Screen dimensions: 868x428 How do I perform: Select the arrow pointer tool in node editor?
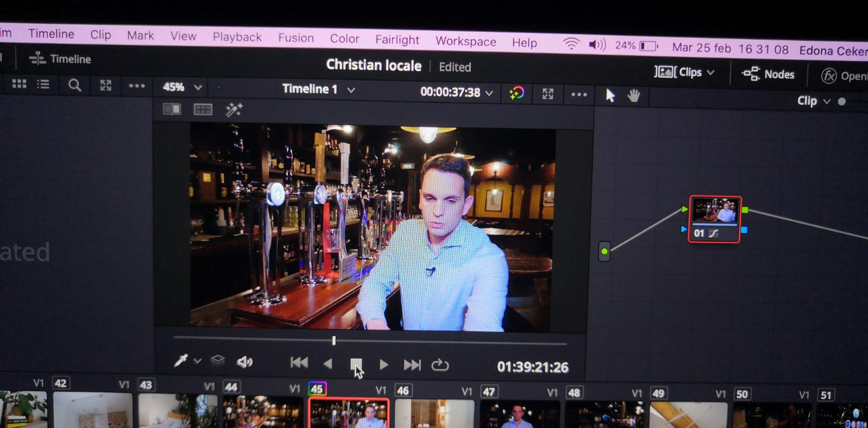click(x=610, y=95)
